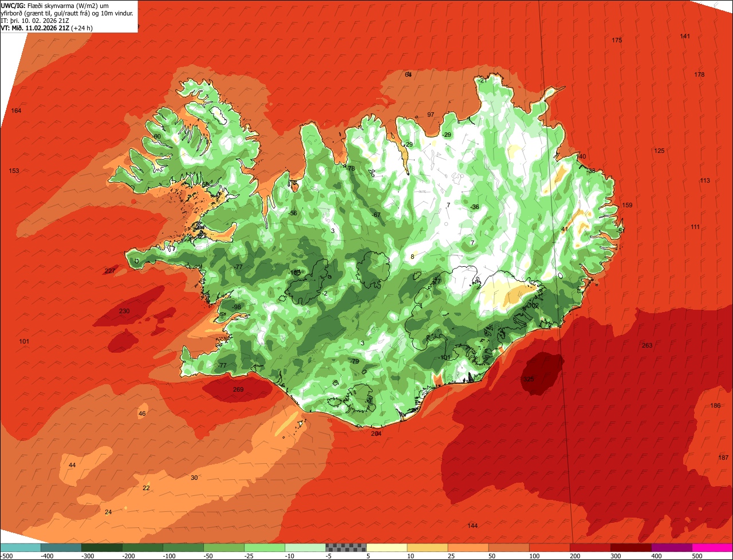
Task: Click the pale green swatch between -10 and -5
Action: tap(305, 547)
